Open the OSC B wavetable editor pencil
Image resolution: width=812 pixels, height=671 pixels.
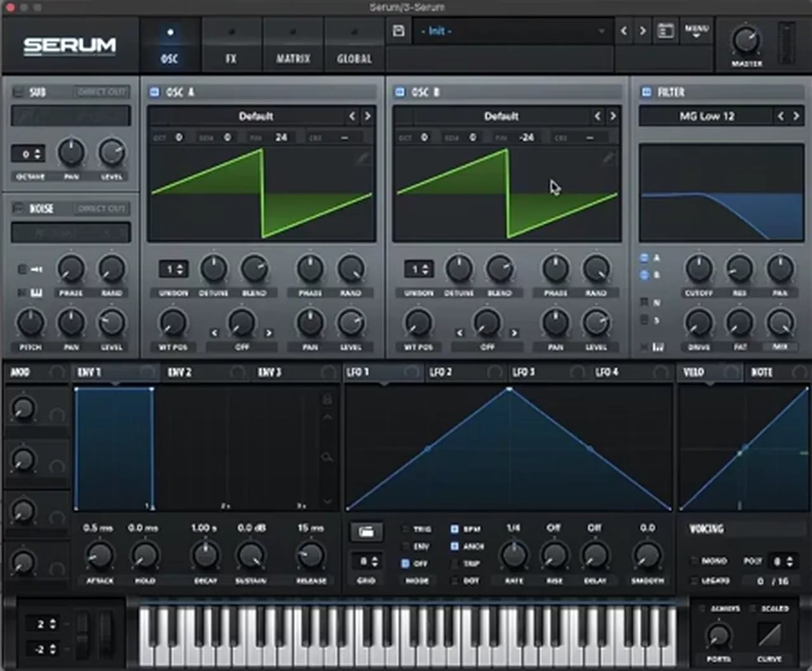(x=608, y=158)
